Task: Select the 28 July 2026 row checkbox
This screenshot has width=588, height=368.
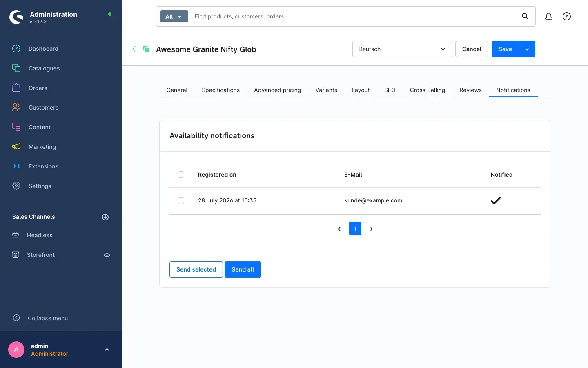Action: point(181,201)
